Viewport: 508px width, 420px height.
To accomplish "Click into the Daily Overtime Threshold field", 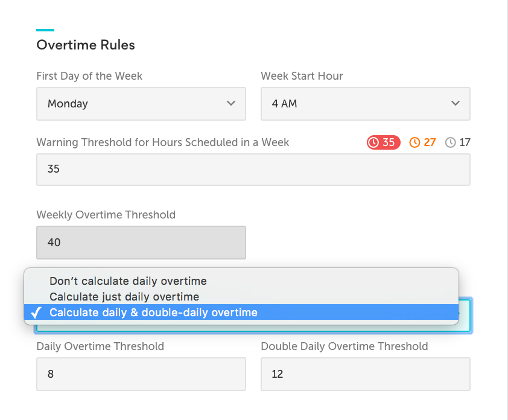I will click(x=141, y=374).
